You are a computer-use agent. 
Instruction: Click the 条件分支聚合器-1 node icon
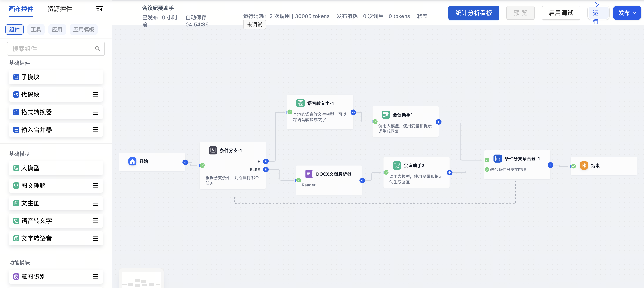pyautogui.click(x=497, y=159)
